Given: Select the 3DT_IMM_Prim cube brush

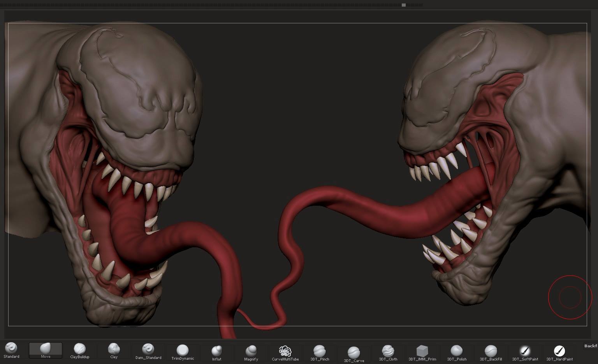Looking at the screenshot, I should click(422, 353).
